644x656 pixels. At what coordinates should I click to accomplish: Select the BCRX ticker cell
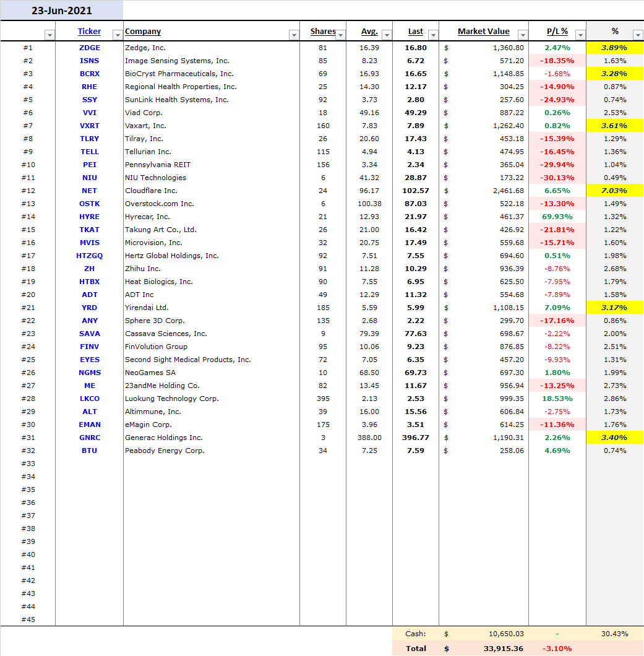tap(90, 74)
